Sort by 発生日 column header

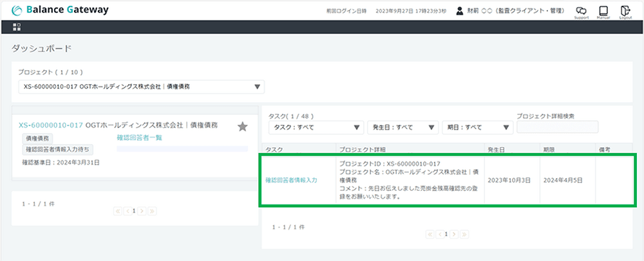click(x=496, y=149)
